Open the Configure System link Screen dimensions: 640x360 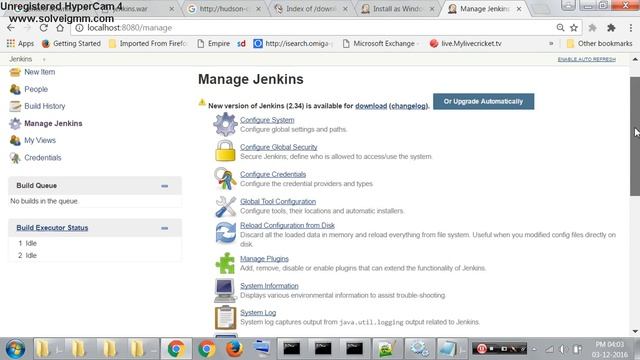coord(267,120)
